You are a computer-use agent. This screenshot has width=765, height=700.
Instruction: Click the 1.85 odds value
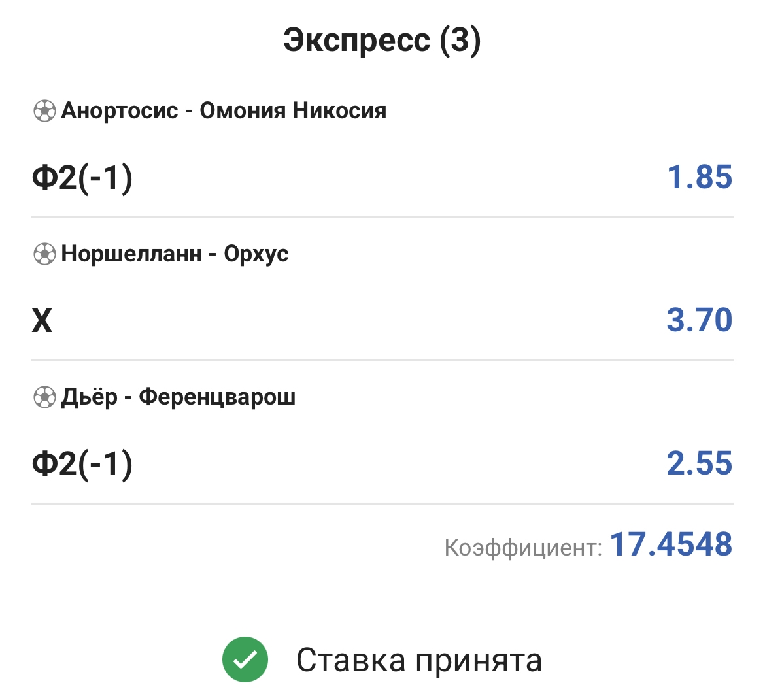click(x=699, y=177)
